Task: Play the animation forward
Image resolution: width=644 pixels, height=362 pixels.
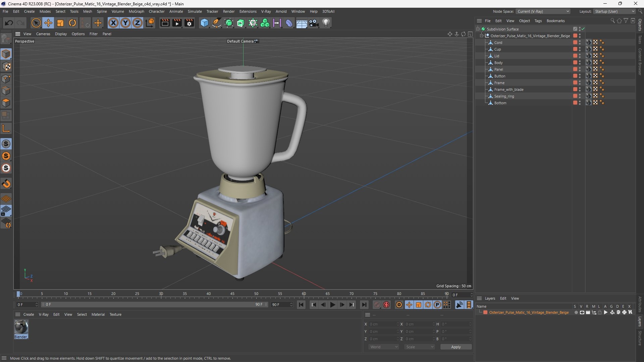Action: (x=332, y=305)
